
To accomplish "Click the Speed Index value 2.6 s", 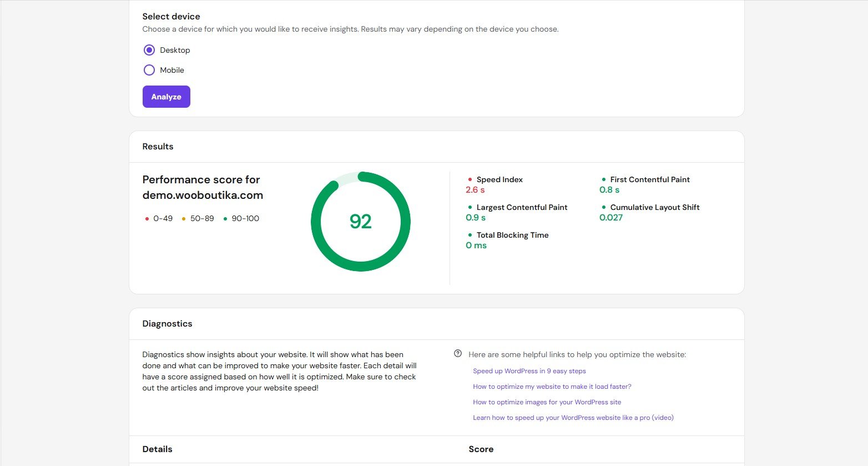I will click(x=475, y=190).
